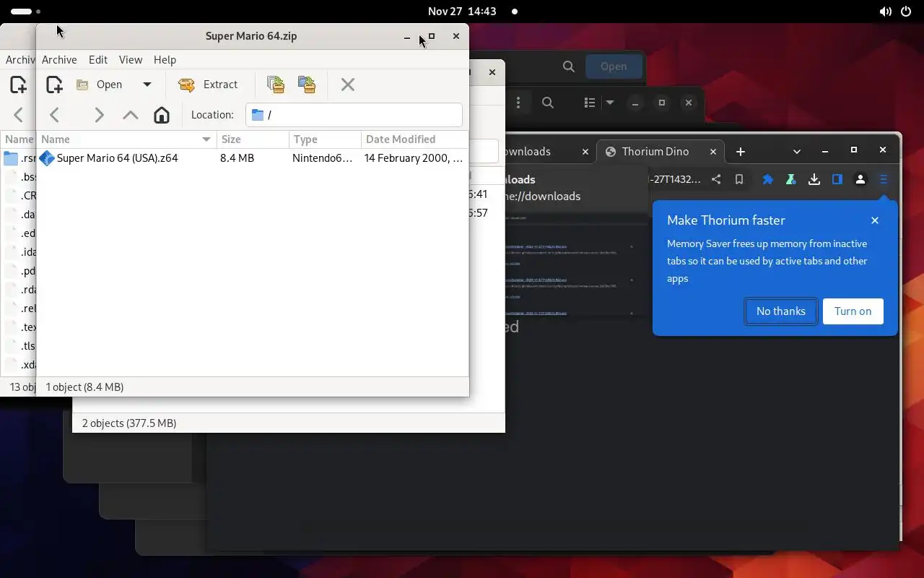
Task: Dismiss the Make Thorium faster popup
Action: point(875,220)
